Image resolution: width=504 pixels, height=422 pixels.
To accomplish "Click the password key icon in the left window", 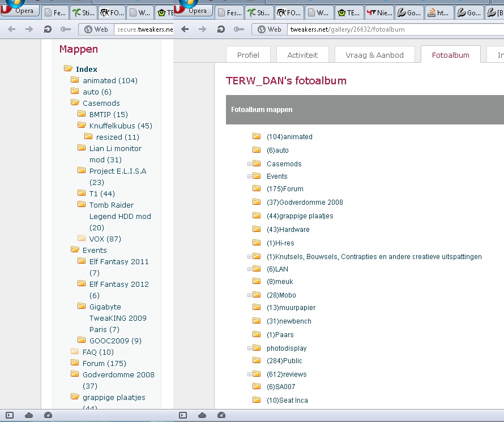I will (x=66, y=29).
